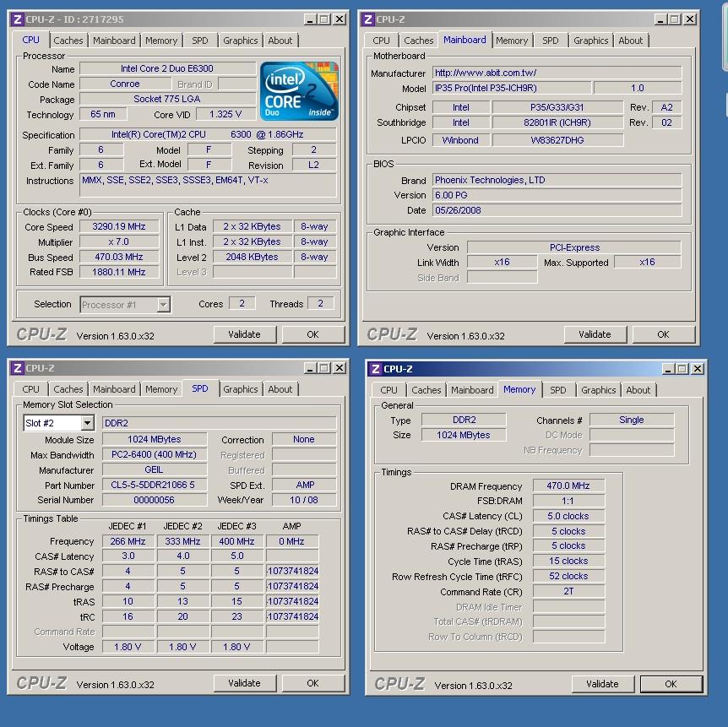
Task: Click the CPU-Z icon in the SPD window title bar
Action: tap(18, 368)
